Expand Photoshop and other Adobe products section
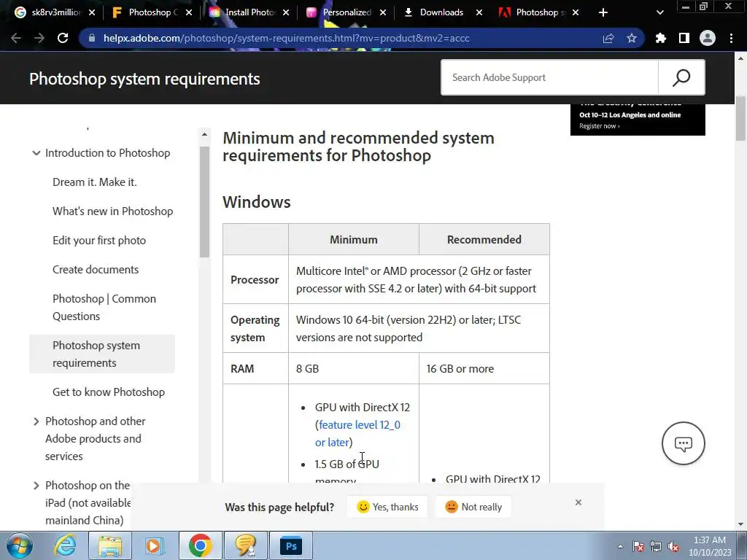Screen dimensions: 747x560 [36, 421]
